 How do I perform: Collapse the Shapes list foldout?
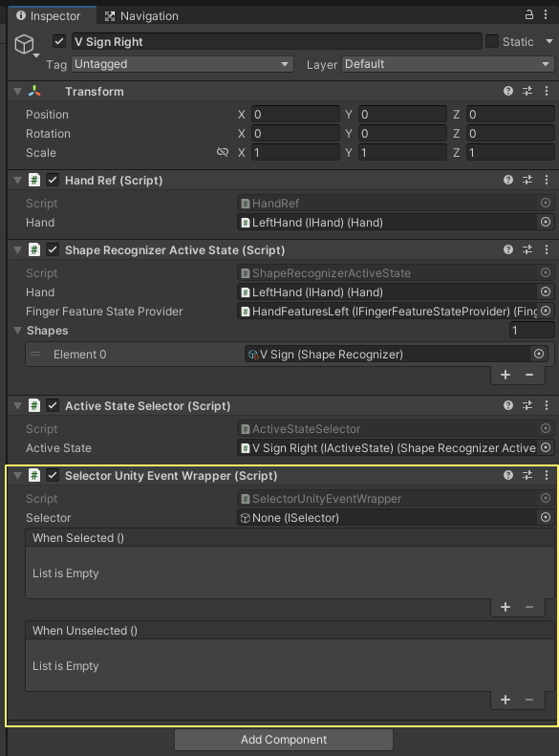18,331
